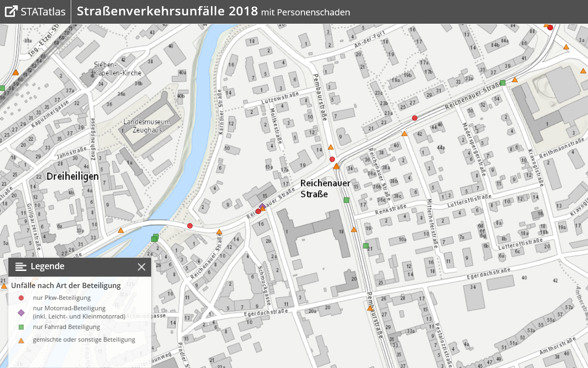
Task: Click the red car marker below Pembaurstraße 14
Action: click(x=332, y=159)
